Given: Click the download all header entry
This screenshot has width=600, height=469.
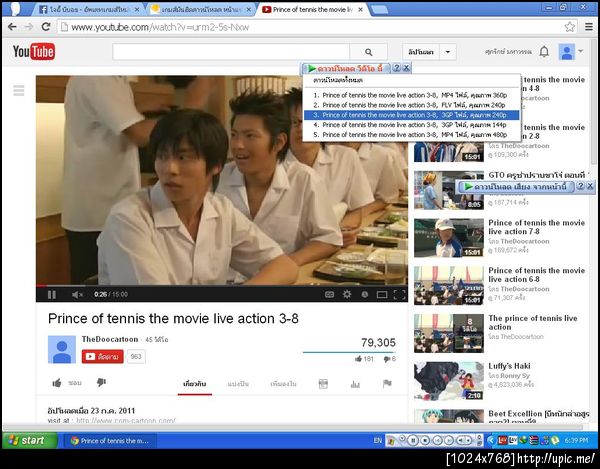Looking at the screenshot, I should (338, 80).
